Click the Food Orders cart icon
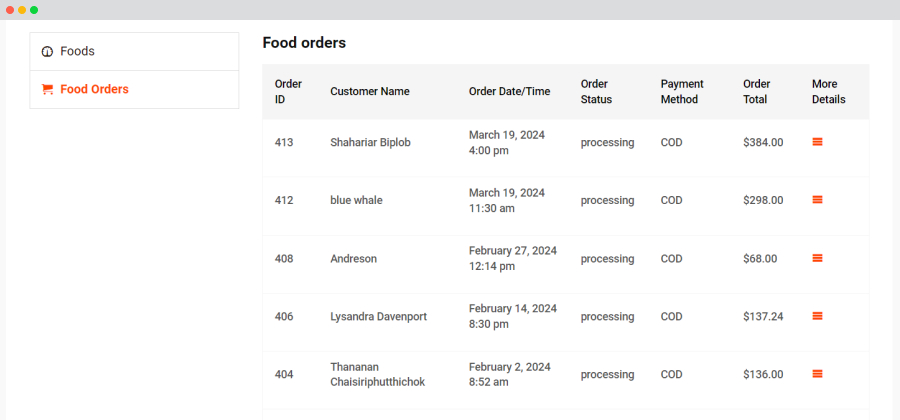Image resolution: width=900 pixels, height=420 pixels. click(x=47, y=90)
